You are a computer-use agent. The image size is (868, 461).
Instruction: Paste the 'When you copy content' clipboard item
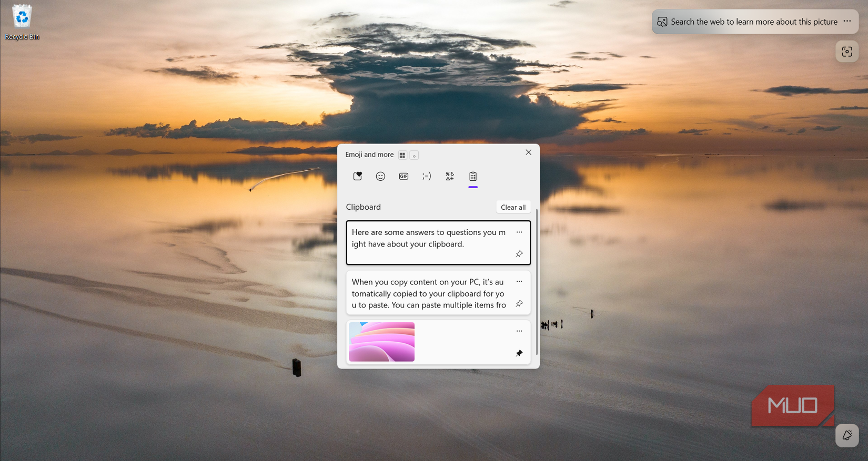(438, 292)
